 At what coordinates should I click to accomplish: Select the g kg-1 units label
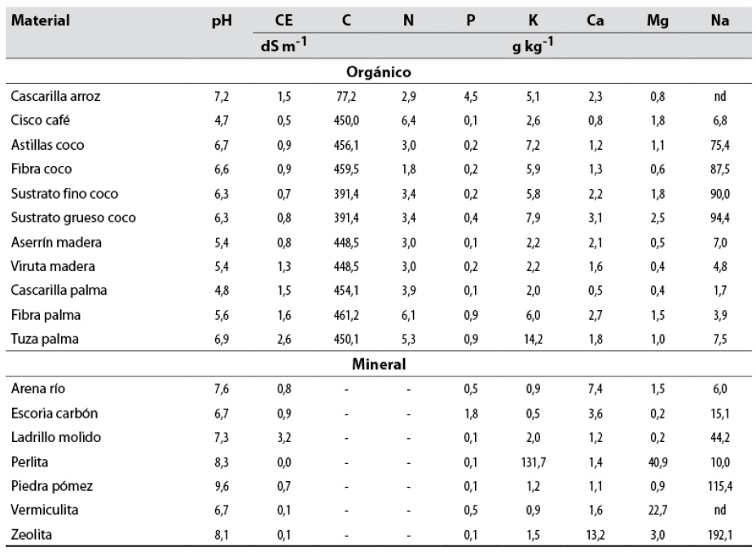533,47
